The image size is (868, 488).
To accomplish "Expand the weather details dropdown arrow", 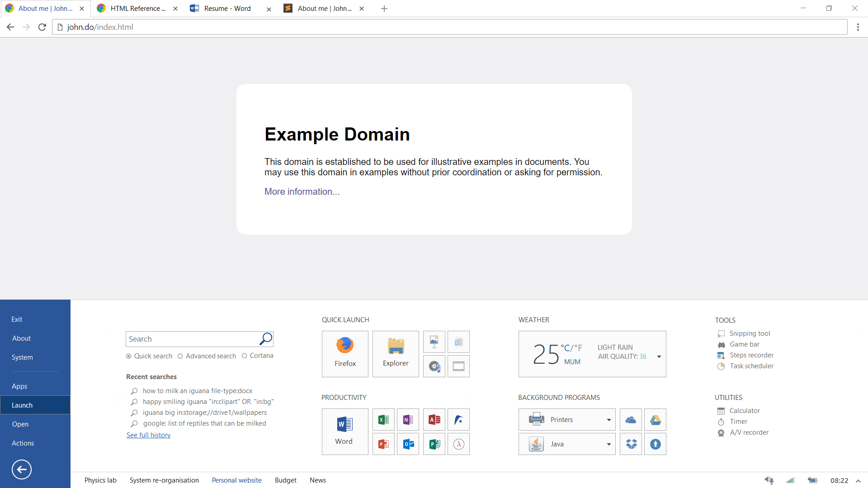I will 659,357.
